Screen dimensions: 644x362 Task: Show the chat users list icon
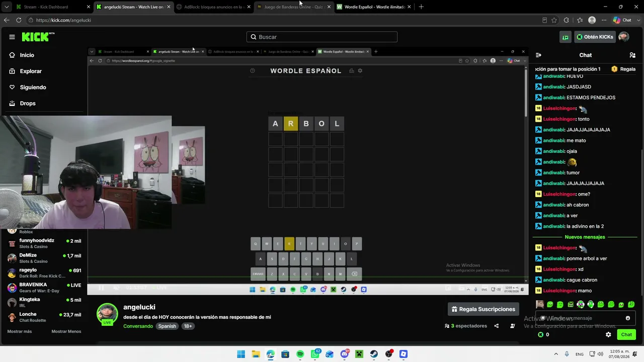(x=632, y=55)
